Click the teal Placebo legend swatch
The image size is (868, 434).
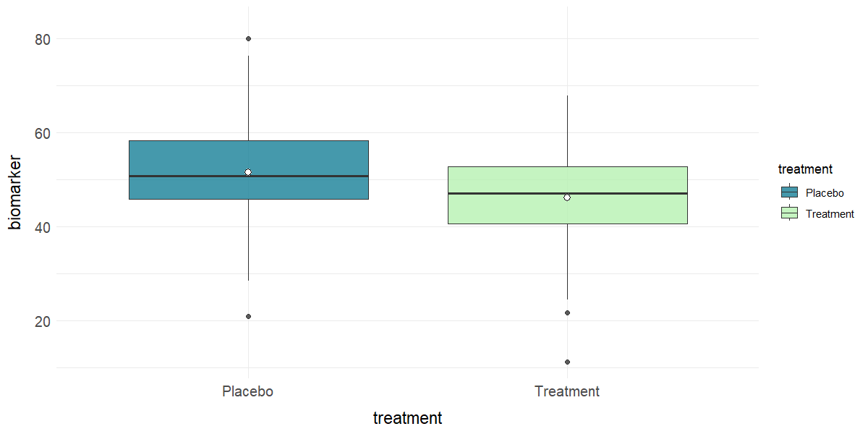point(789,192)
